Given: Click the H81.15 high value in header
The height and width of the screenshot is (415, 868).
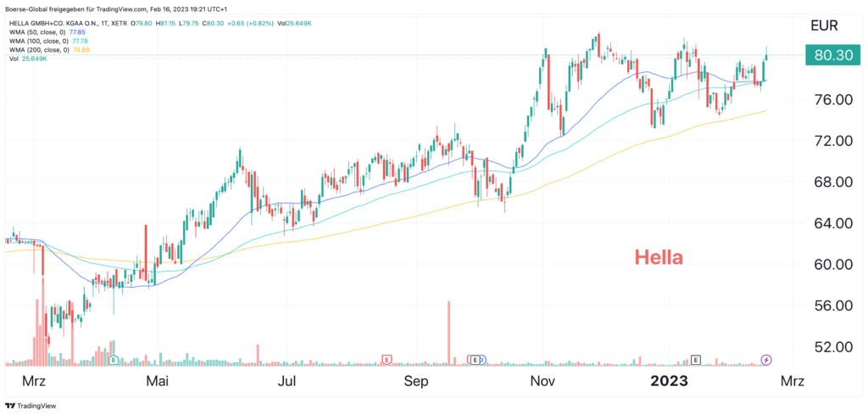Looking at the screenshot, I should (165, 25).
